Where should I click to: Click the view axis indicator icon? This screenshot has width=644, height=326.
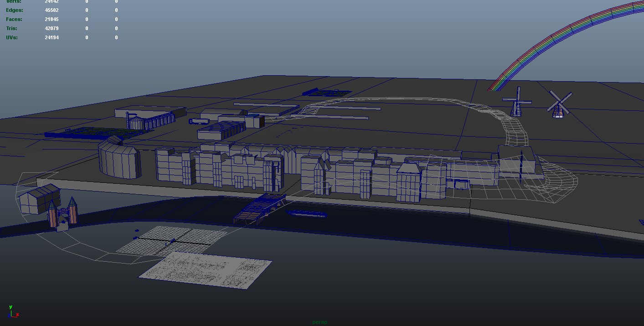pyautogui.click(x=13, y=311)
